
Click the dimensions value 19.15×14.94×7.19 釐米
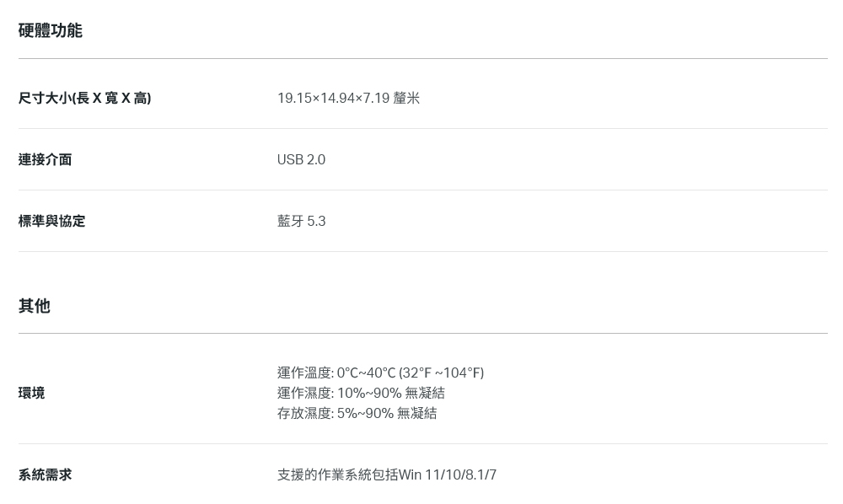[x=348, y=98]
